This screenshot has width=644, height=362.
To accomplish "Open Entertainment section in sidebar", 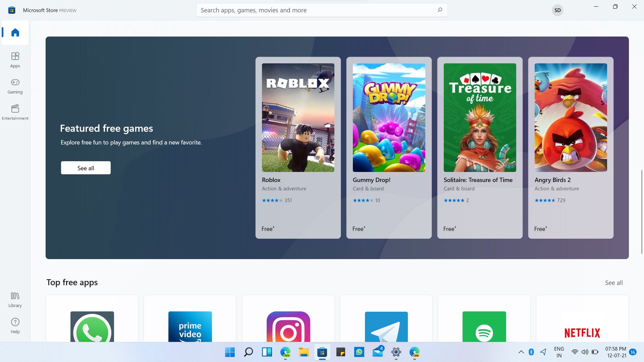I will coord(15,109).
